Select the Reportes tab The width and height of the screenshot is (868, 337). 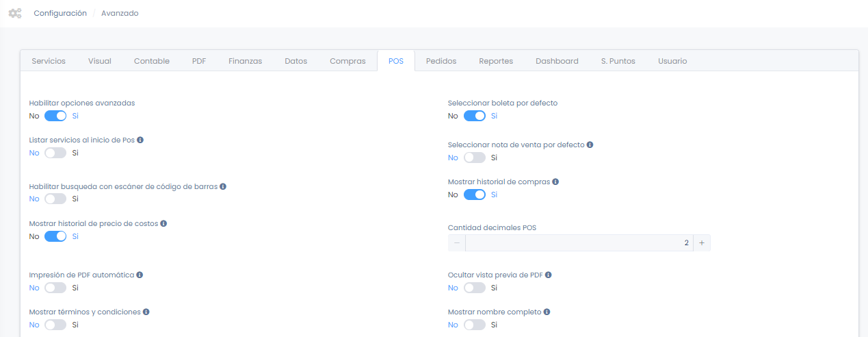point(496,61)
